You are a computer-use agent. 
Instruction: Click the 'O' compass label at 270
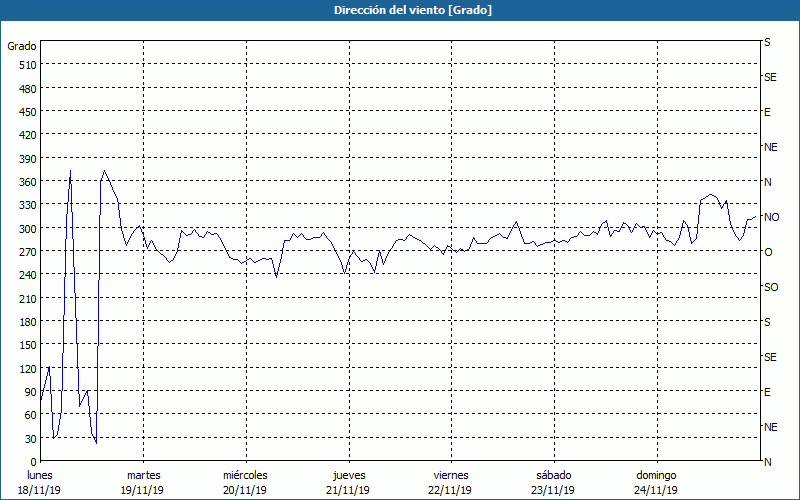[768, 252]
